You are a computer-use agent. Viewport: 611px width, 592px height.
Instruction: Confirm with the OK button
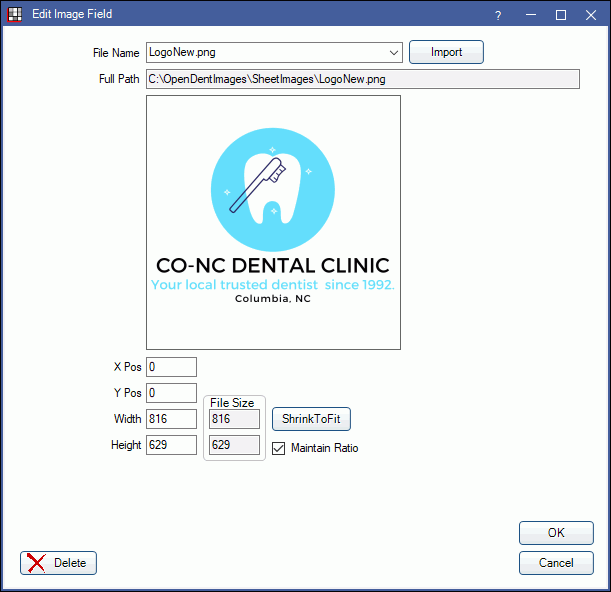click(556, 533)
